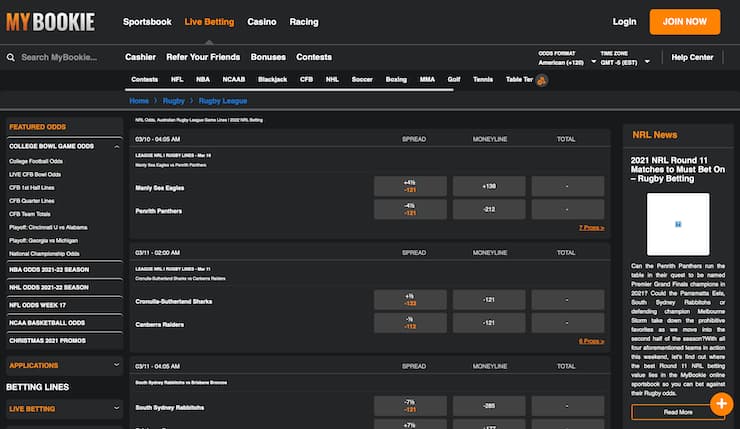740x429 pixels.
Task: Select Manly Sea Eagles +138 moneyline
Action: point(489,186)
